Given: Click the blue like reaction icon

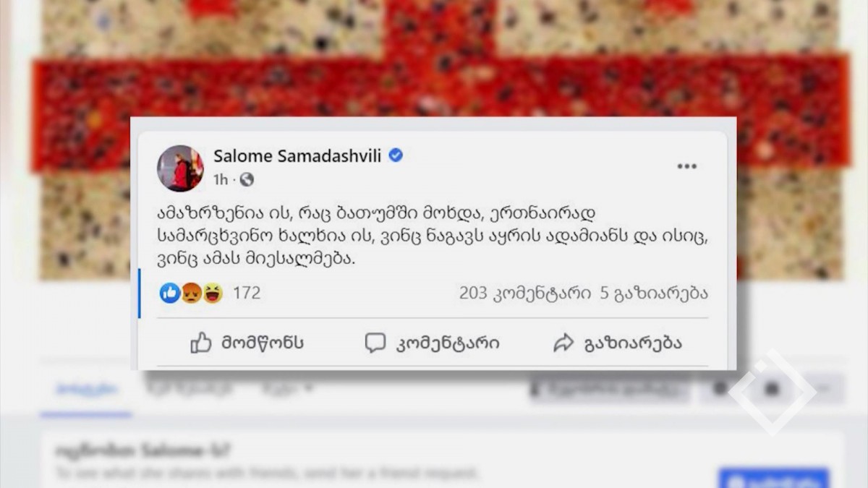Looking at the screenshot, I should coord(170,293).
